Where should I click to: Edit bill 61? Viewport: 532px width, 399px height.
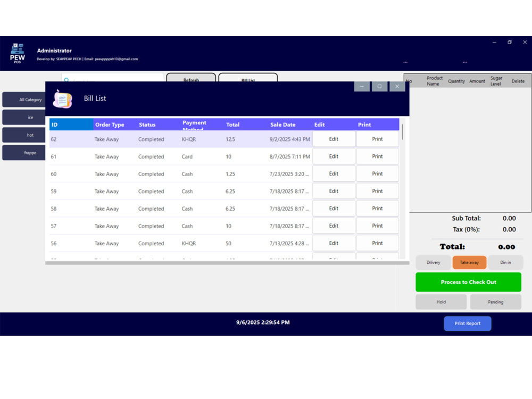pyautogui.click(x=334, y=156)
